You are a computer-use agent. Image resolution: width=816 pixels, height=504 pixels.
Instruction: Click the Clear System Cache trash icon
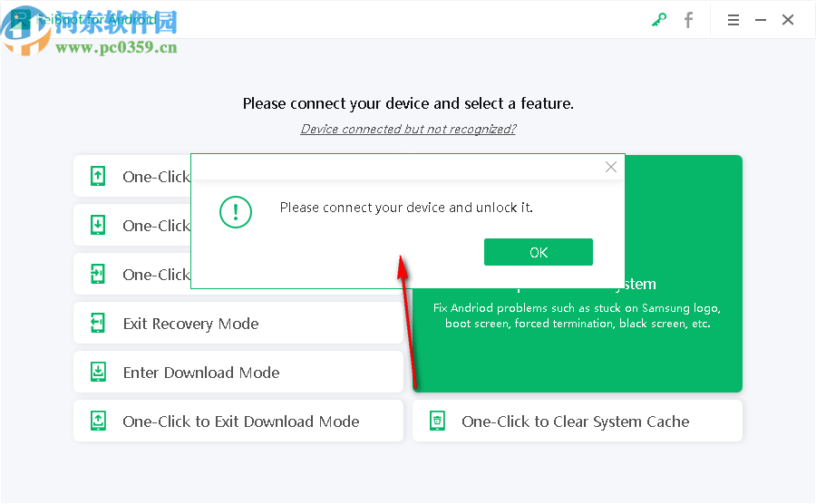pyautogui.click(x=437, y=421)
